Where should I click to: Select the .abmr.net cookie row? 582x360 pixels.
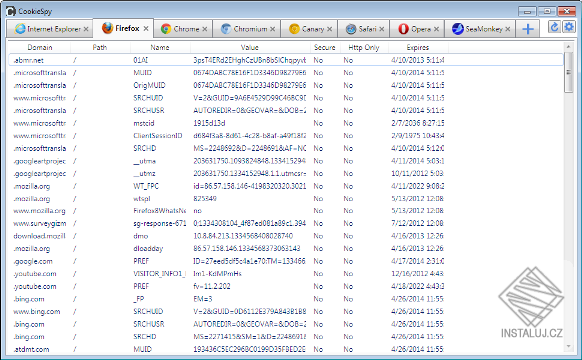(x=286, y=60)
